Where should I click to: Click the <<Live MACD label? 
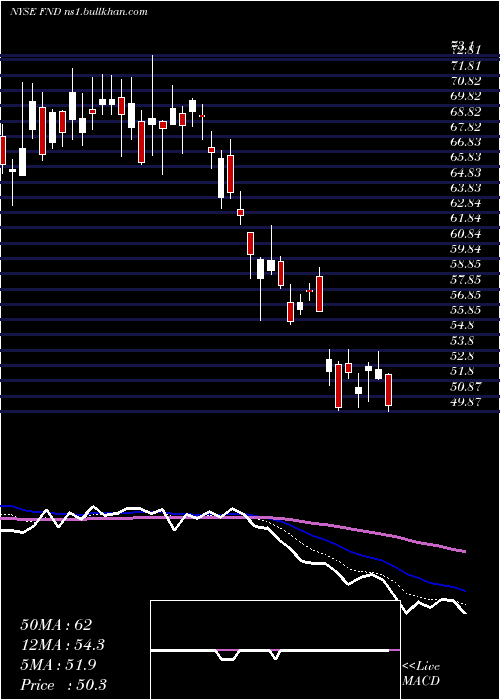tap(421, 674)
